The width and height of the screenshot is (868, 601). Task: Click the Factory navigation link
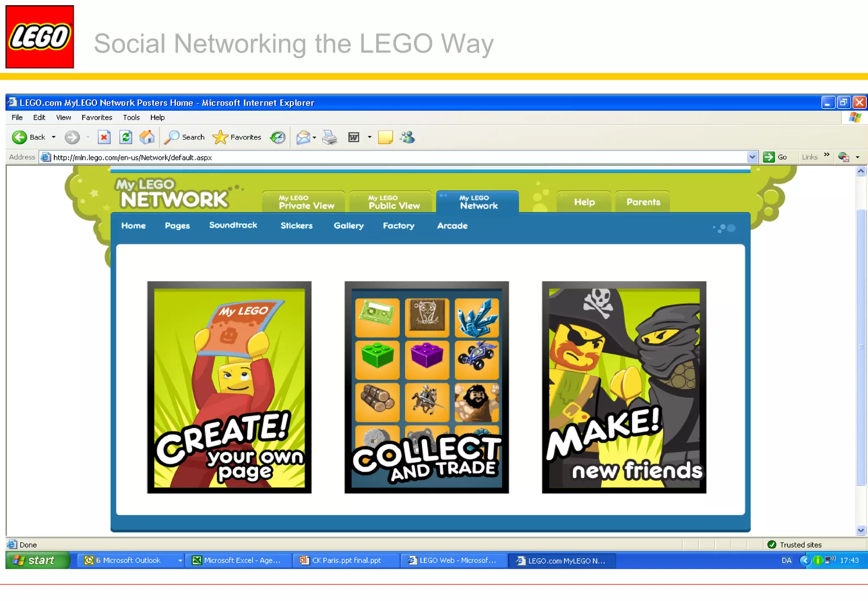(398, 226)
